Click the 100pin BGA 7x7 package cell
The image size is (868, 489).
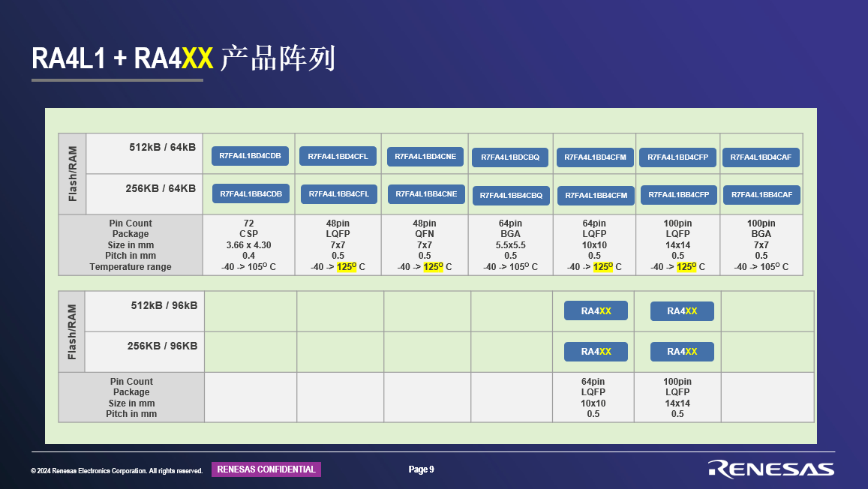point(761,244)
